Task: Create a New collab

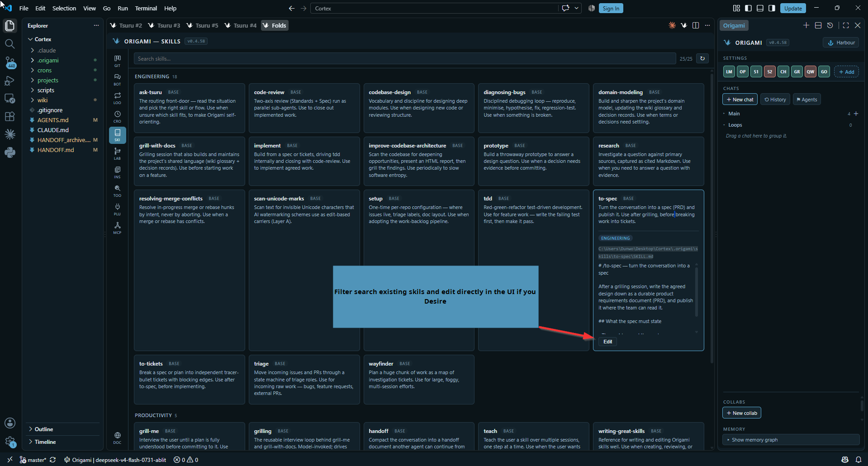Action: (x=741, y=413)
